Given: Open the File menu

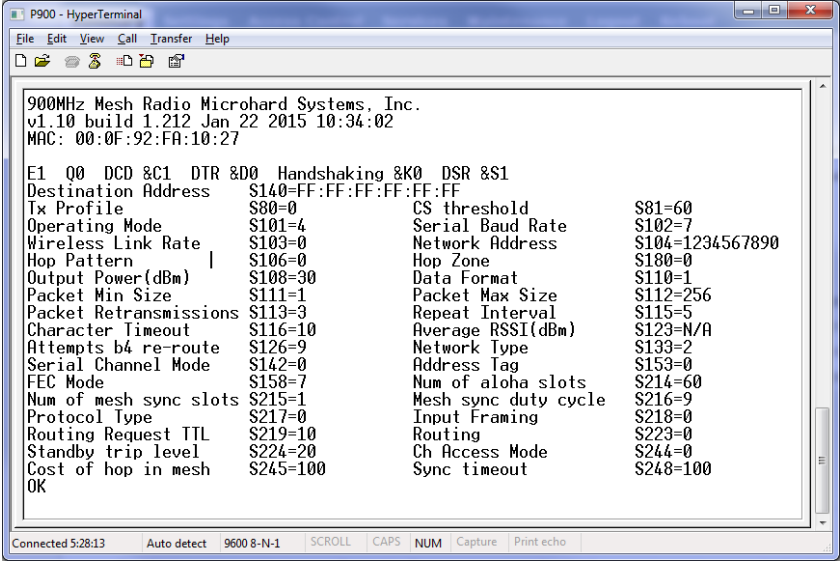Looking at the screenshot, I should pos(25,39).
